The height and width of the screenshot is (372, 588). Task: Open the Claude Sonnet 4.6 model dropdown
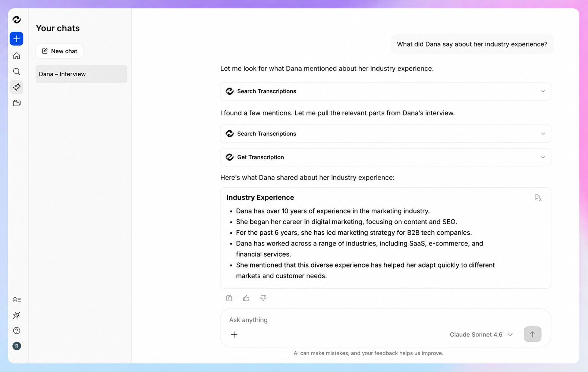click(x=481, y=335)
